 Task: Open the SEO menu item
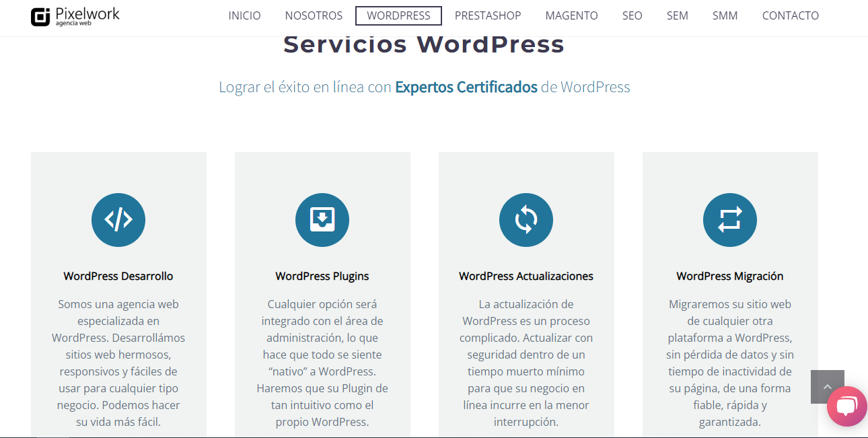coord(632,15)
